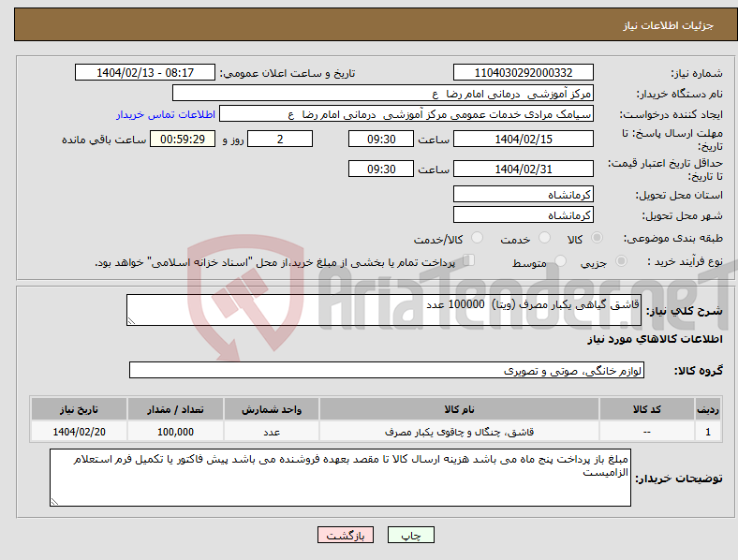The width and height of the screenshot is (738, 560).
Task: Click the response deadline time field beside 1404/02/15
Action: tap(381, 139)
